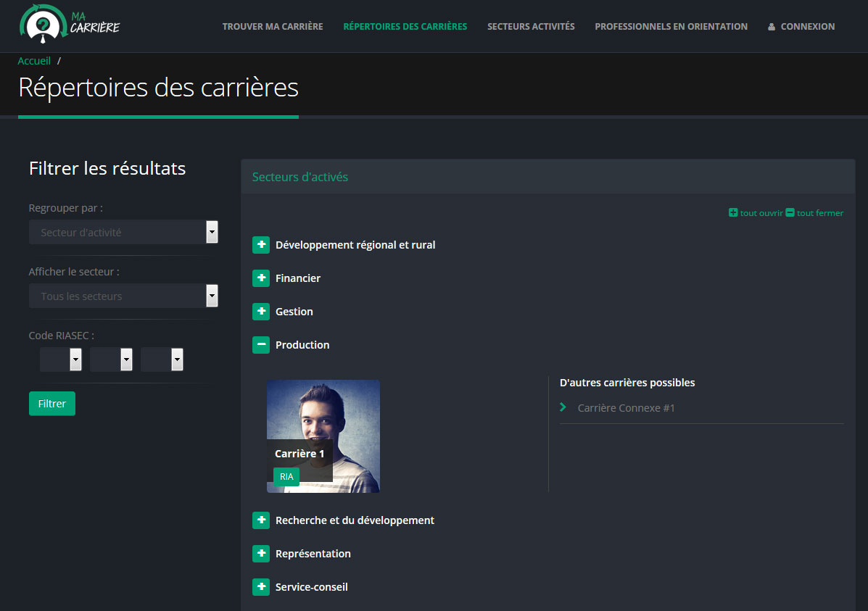Click the RIA code badge
This screenshot has width=868, height=611.
pyautogui.click(x=286, y=477)
